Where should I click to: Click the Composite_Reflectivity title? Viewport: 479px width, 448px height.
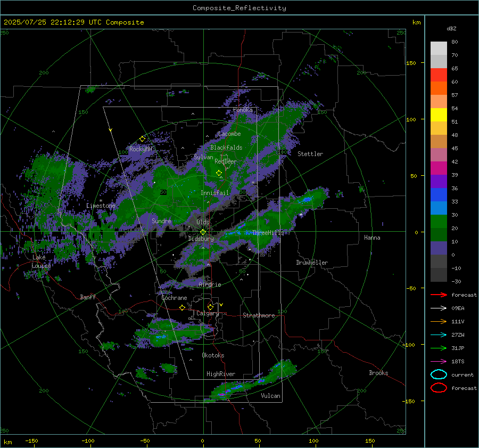(240, 8)
